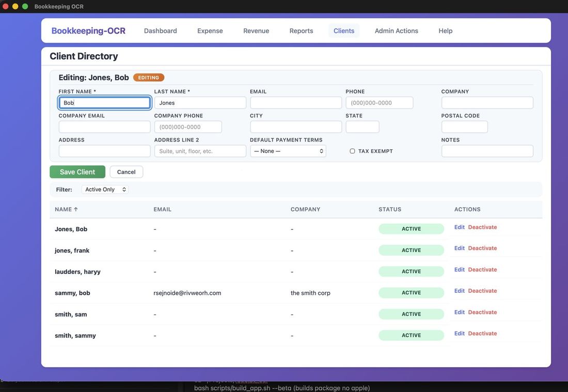Go to the Revenue tab

(256, 30)
